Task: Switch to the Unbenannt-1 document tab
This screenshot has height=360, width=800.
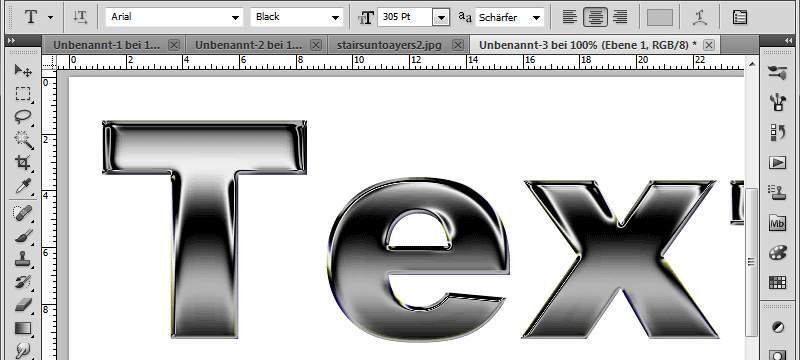Action: tap(107, 45)
